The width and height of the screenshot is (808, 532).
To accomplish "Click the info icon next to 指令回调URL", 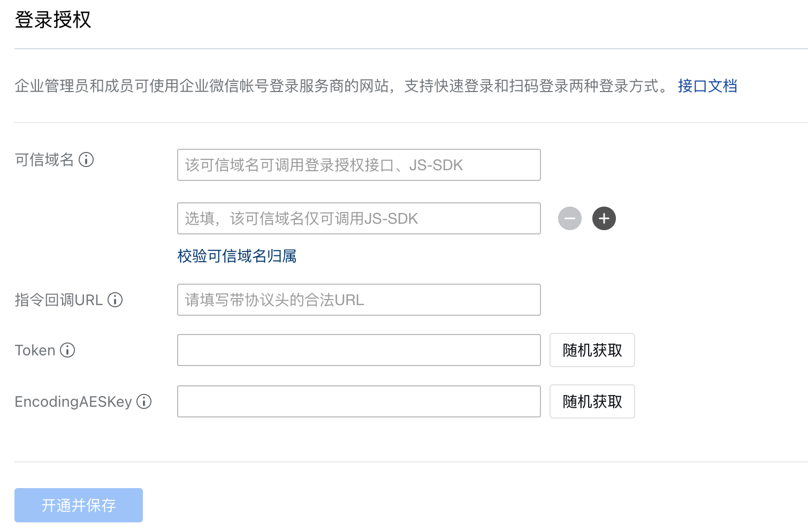I will coord(115,300).
